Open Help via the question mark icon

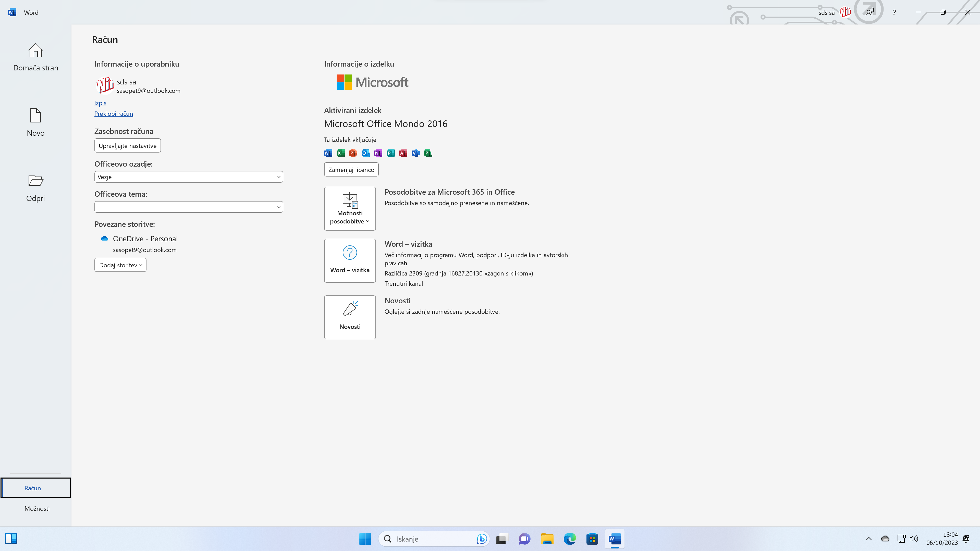pyautogui.click(x=894, y=12)
